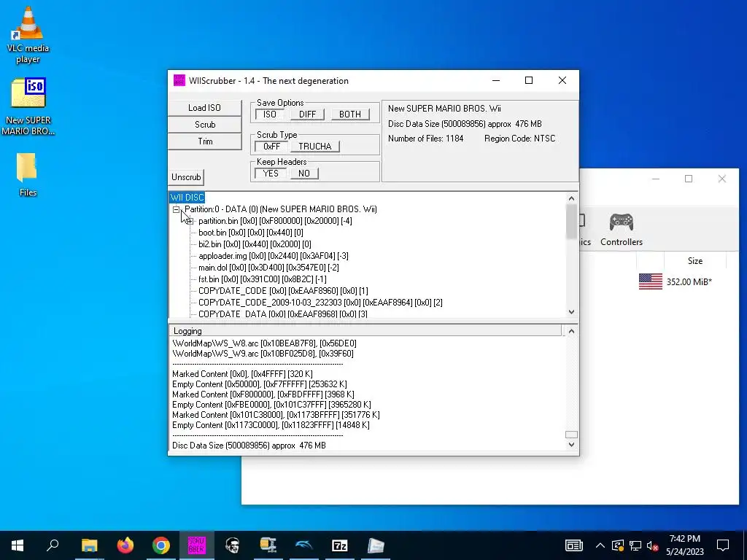Select BOTH save option

point(350,114)
